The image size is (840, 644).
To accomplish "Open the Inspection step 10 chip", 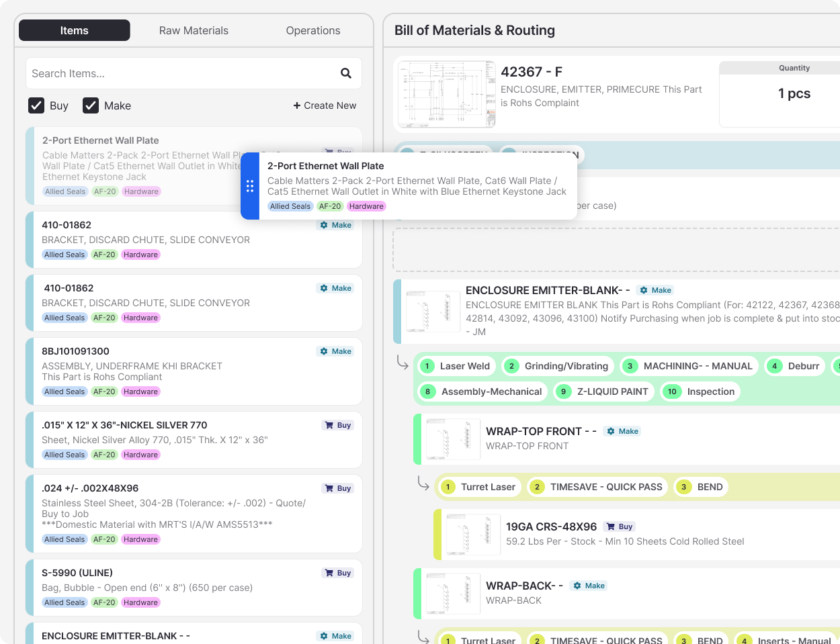I will point(700,392).
